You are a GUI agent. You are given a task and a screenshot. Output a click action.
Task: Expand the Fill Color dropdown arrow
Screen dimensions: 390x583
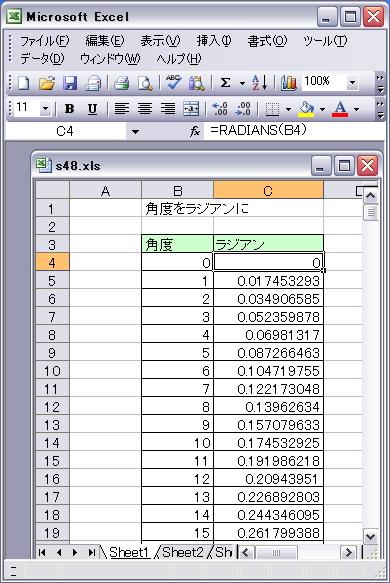[322, 109]
